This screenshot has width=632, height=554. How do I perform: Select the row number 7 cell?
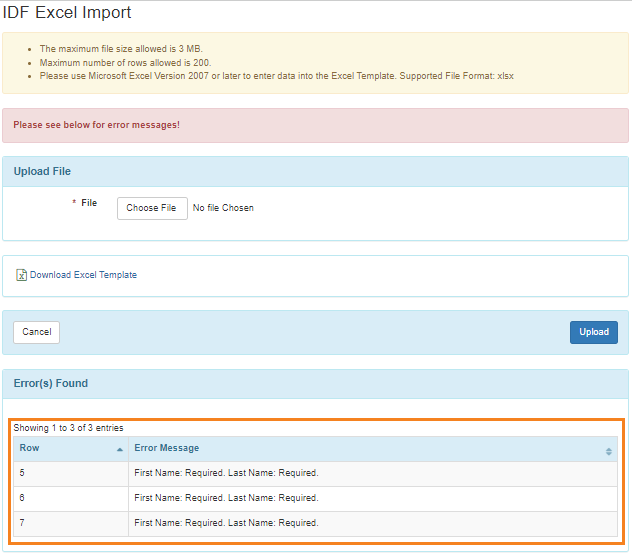point(71,523)
